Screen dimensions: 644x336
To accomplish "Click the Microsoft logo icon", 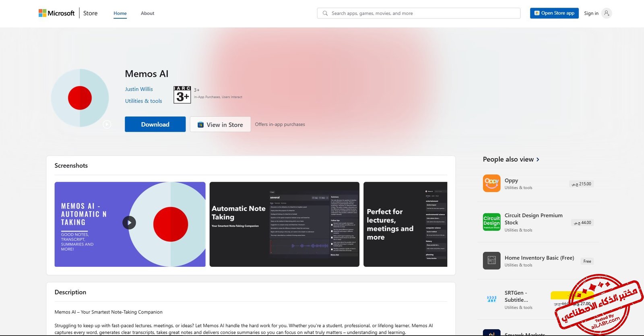I will pyautogui.click(x=42, y=13).
